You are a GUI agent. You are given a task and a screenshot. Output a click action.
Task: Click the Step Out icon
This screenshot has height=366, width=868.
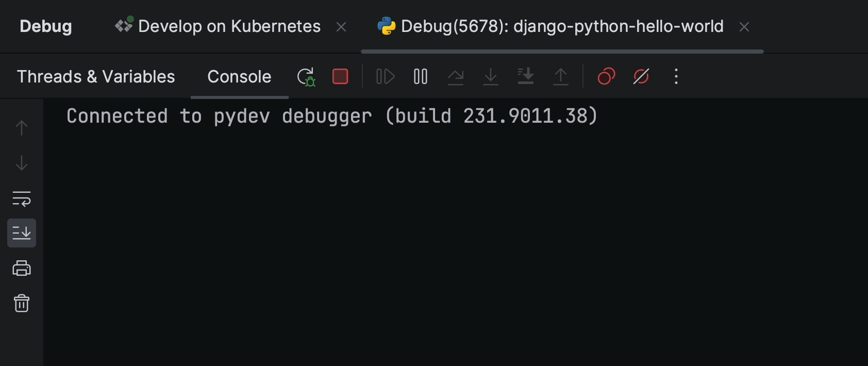[x=561, y=77]
